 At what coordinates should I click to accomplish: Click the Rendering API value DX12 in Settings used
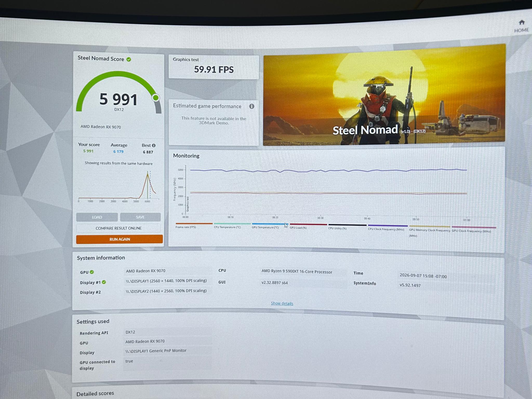tap(130, 332)
